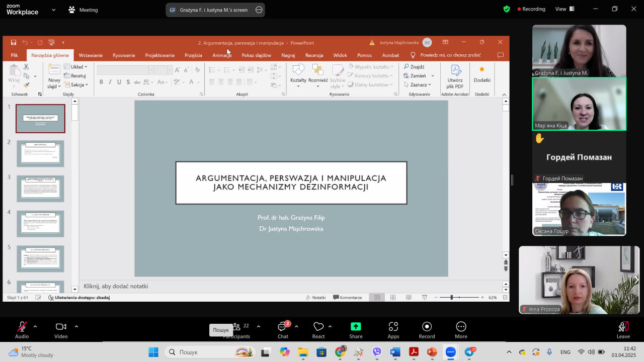Screen dimensions: 644x362
Task: Switch to the Wstawianie ribbon tab
Action: point(91,55)
